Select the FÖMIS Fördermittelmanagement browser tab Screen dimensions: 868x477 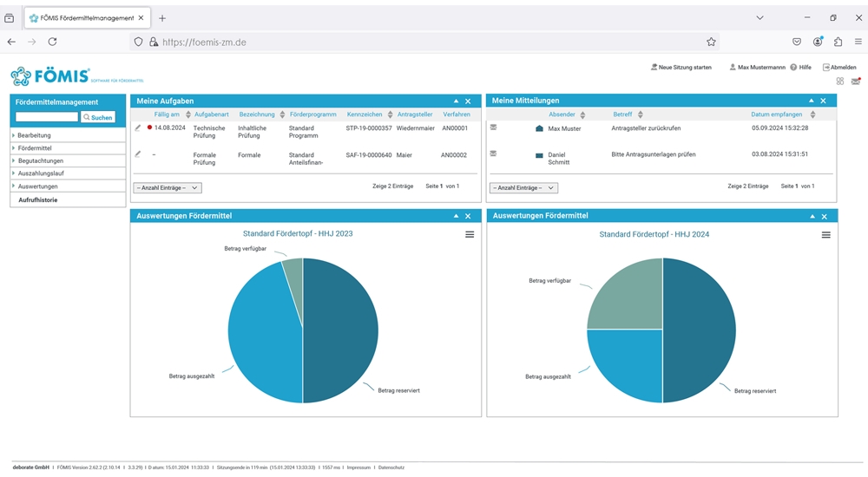86,18
